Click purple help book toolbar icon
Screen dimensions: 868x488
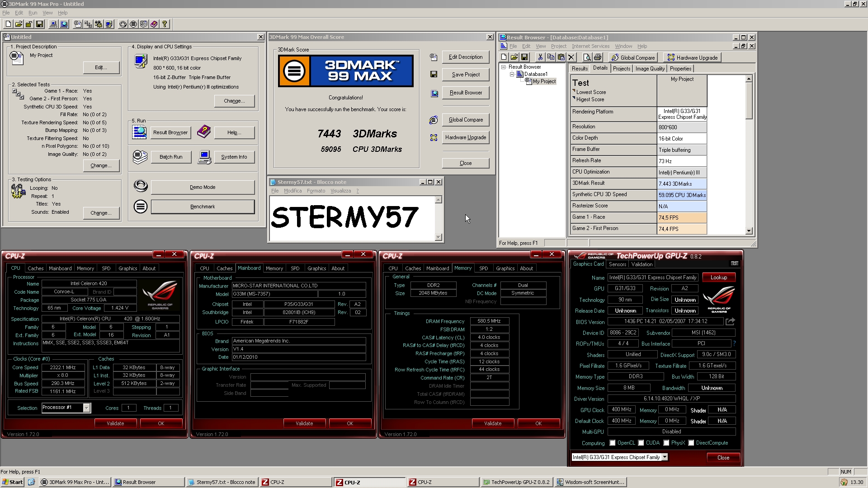(x=154, y=24)
